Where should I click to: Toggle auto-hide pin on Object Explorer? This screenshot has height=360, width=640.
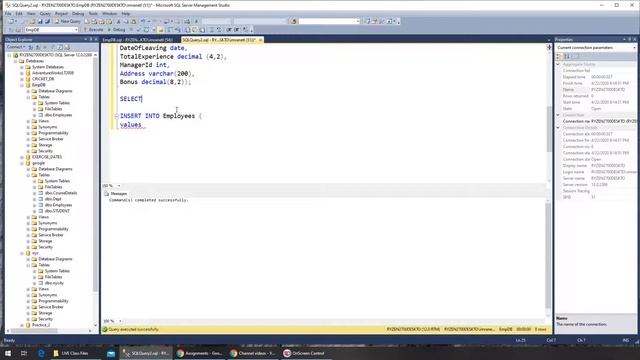(91, 40)
